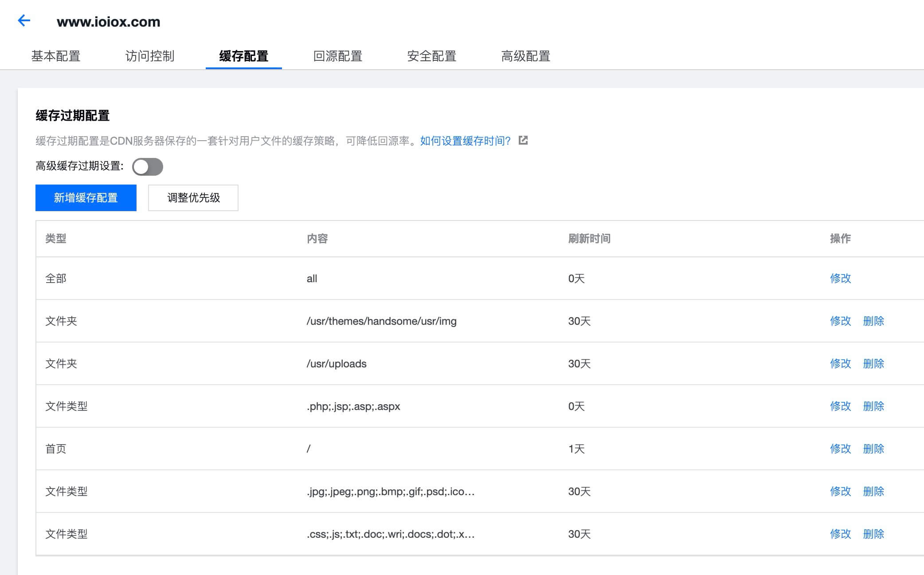The width and height of the screenshot is (924, 575).
Task: Click the back arrow icon
Action: click(24, 20)
